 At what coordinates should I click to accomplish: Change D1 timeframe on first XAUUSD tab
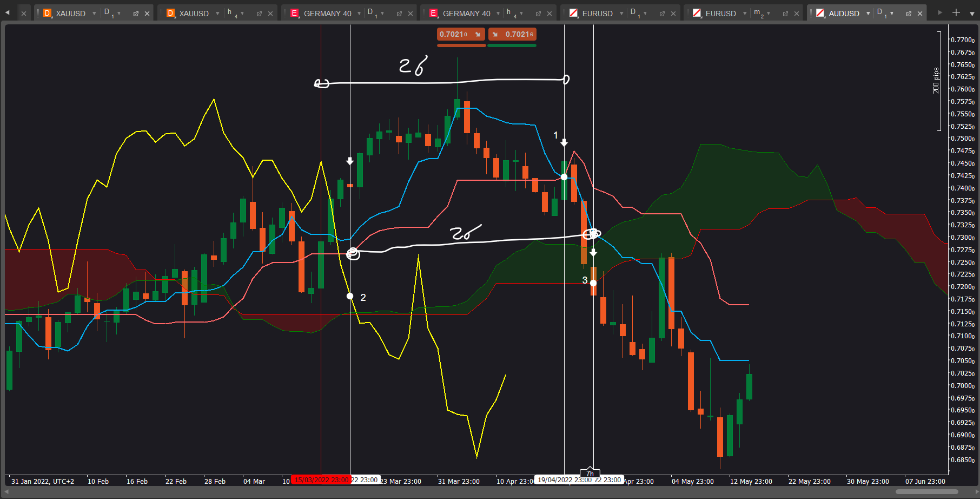coord(112,13)
